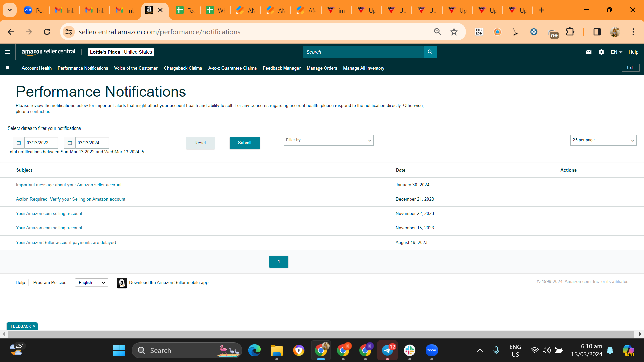The width and height of the screenshot is (644, 362).
Task: Open the start date calendar icon
Action: (x=19, y=143)
